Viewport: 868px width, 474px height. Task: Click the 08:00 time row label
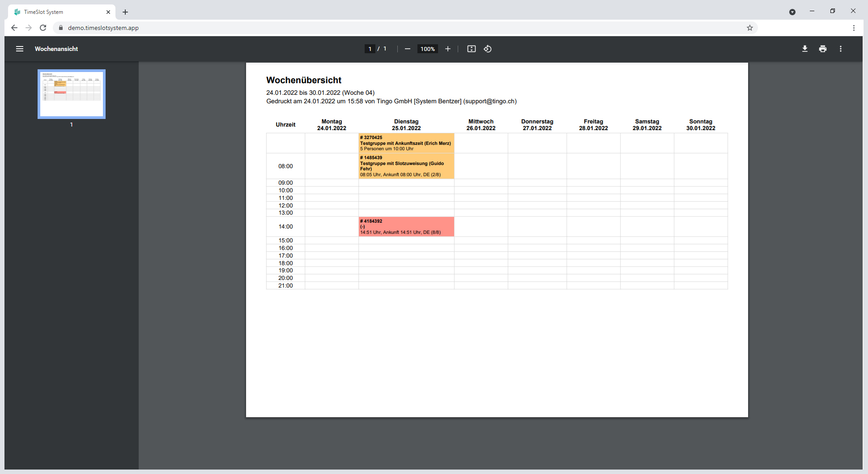pyautogui.click(x=285, y=166)
